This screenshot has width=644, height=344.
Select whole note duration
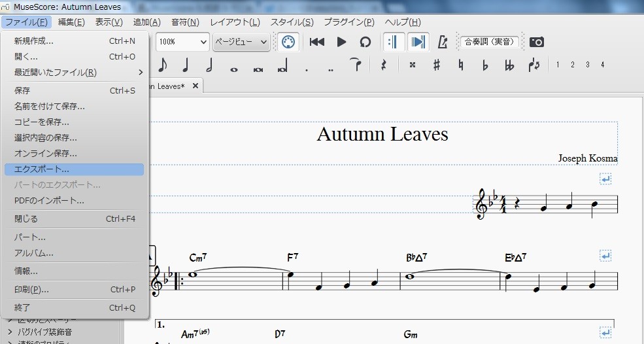coord(233,69)
